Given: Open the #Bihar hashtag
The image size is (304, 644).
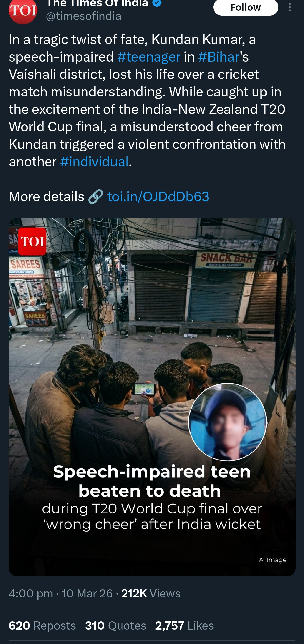Looking at the screenshot, I should point(219,57).
